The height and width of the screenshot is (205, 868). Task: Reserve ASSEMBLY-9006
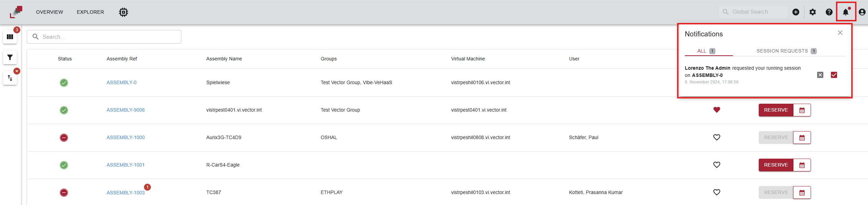pyautogui.click(x=776, y=110)
